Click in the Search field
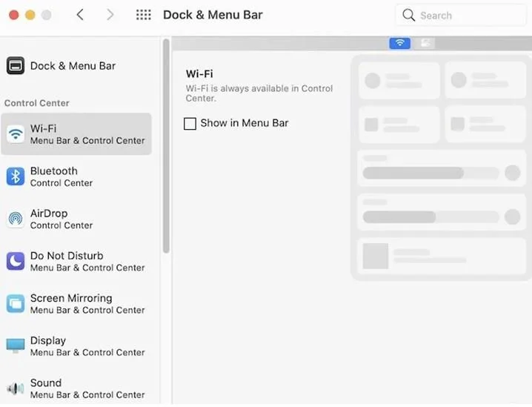Image resolution: width=532 pixels, height=407 pixels. [461, 16]
